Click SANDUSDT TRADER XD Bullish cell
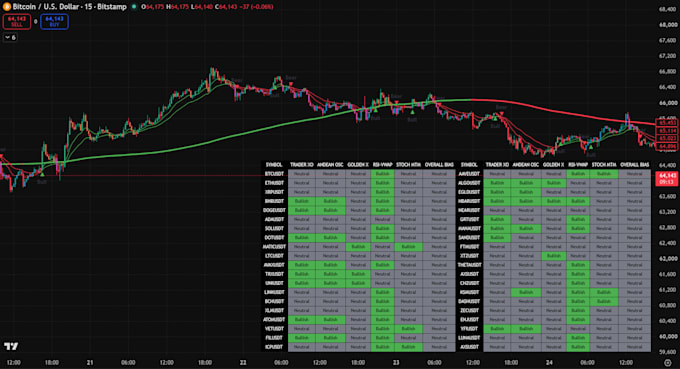680x369 pixels. [497, 238]
